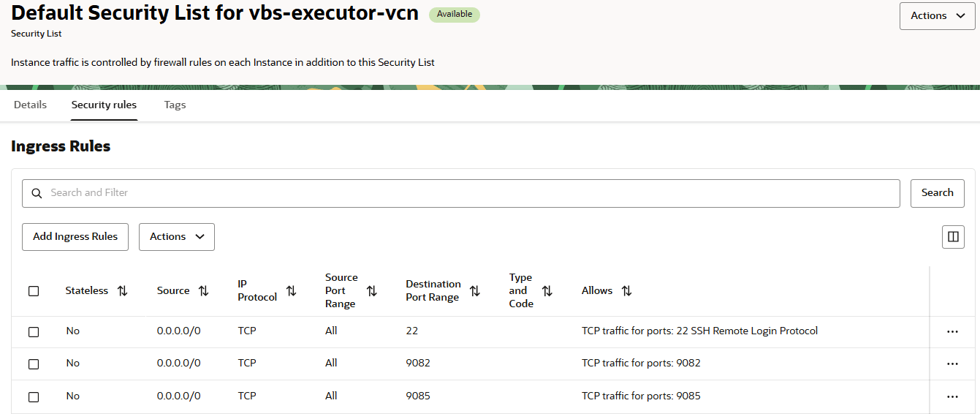Image resolution: width=980 pixels, height=414 pixels.
Task: Sort rules by Source column arrows
Action: pyautogui.click(x=203, y=291)
